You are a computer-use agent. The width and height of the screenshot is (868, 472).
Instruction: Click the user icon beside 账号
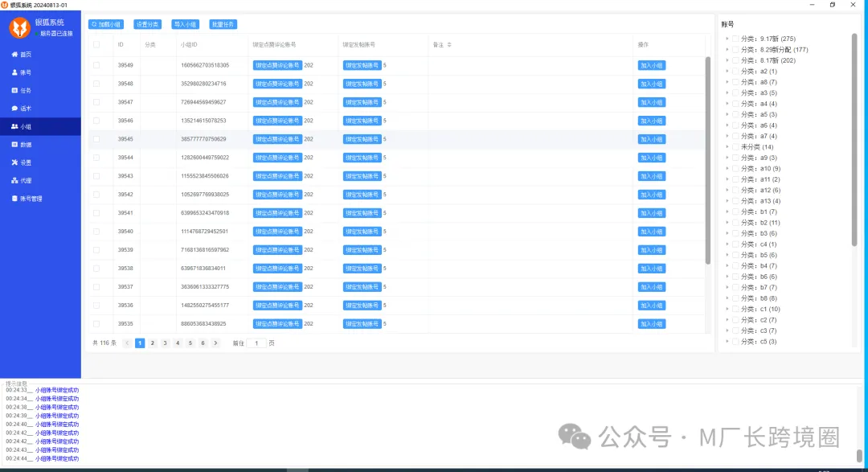point(15,72)
